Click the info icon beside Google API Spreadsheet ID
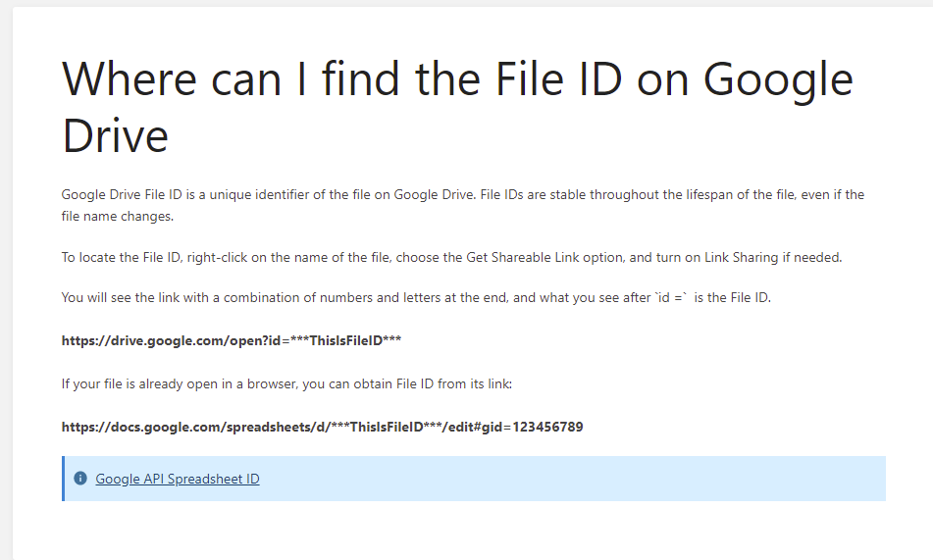 coord(80,479)
